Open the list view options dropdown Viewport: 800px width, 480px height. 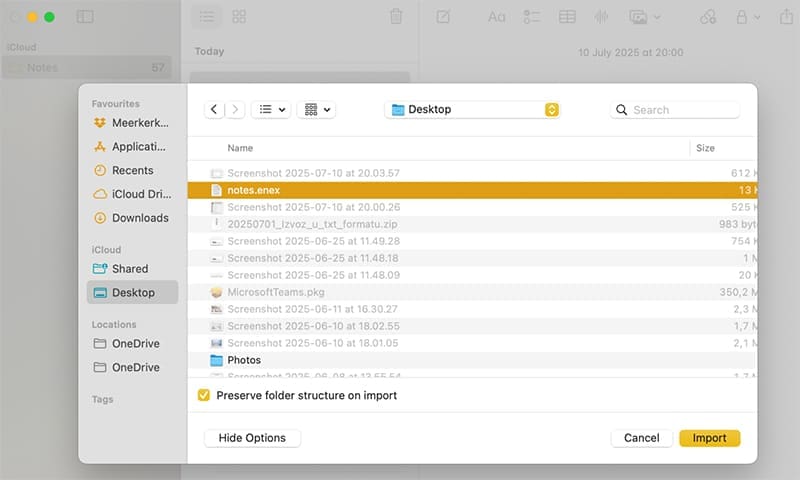point(270,110)
